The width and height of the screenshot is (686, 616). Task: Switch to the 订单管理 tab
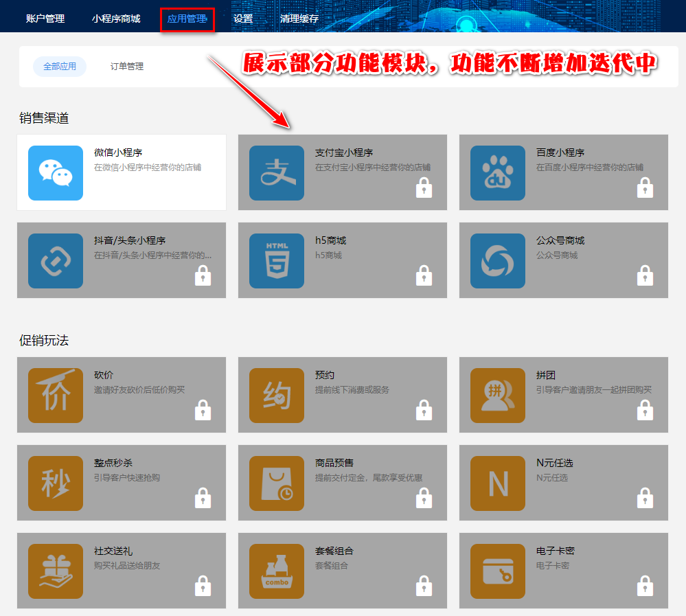click(127, 67)
